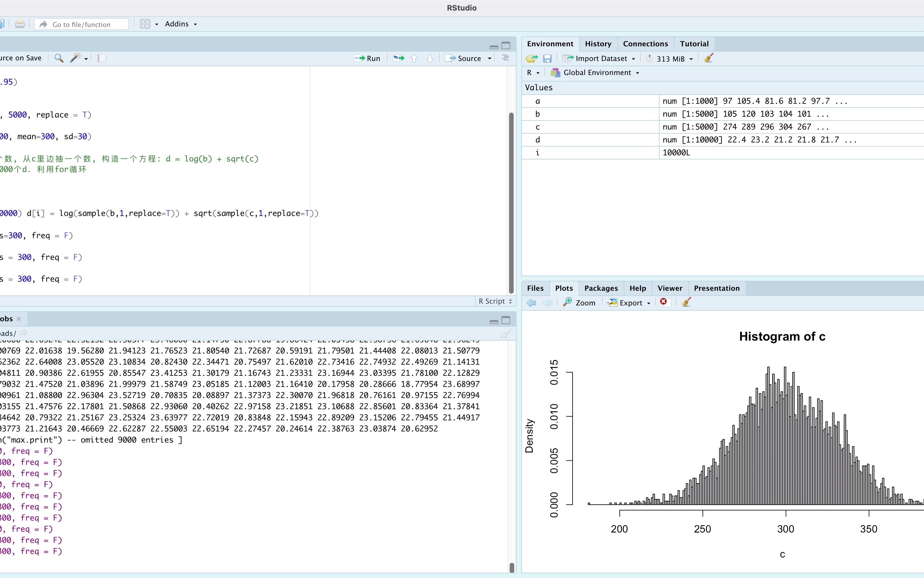Click the find/replace magnifier icon
Image resolution: width=924 pixels, height=578 pixels.
coord(59,58)
